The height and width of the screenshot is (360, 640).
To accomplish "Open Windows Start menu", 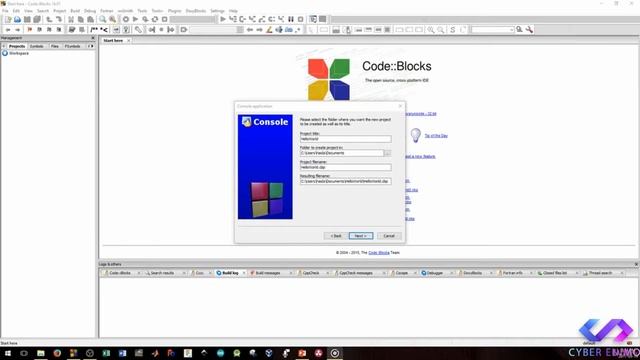I will coord(7,353).
